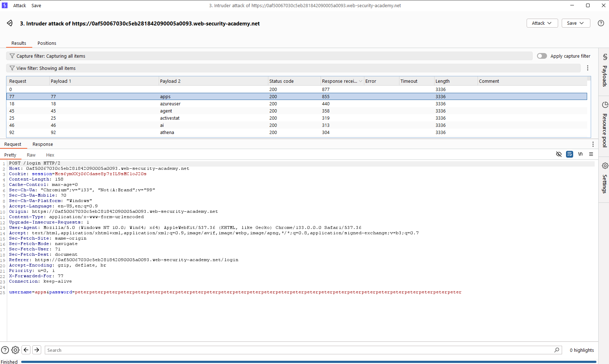Click the magnifier icon in search box
This screenshot has width=609, height=364.
(557, 350)
